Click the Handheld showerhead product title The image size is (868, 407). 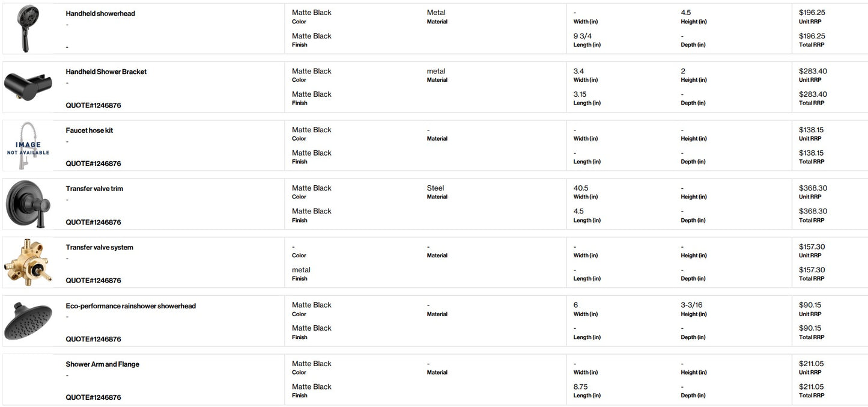click(x=100, y=13)
